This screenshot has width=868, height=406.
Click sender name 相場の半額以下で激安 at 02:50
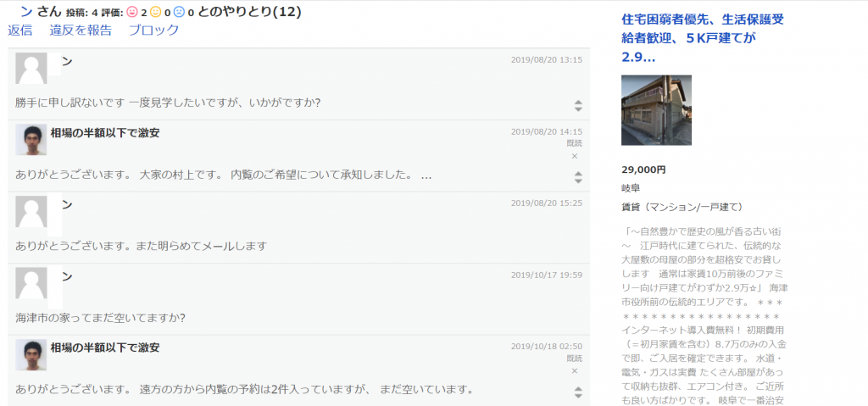pyautogui.click(x=105, y=348)
